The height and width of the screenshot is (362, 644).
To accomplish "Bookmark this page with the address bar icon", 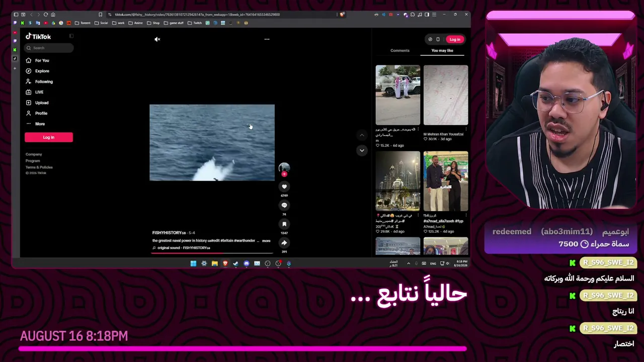I will coord(101,15).
